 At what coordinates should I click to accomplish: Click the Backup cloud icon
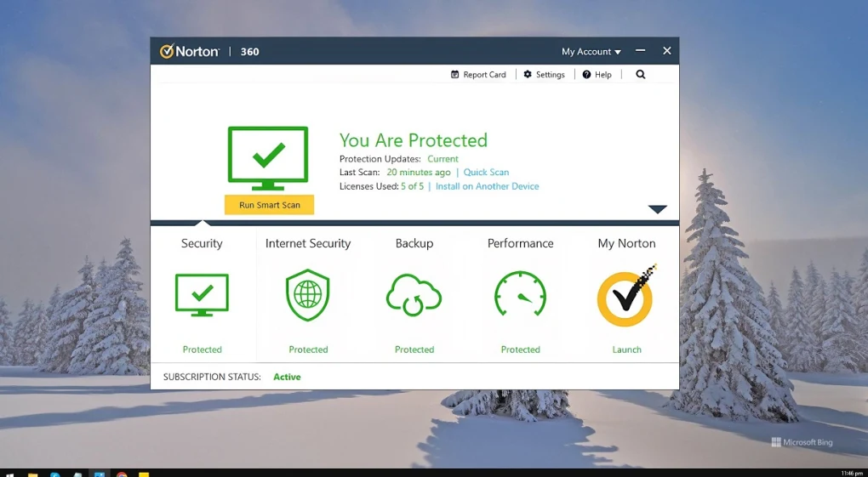[x=414, y=295]
